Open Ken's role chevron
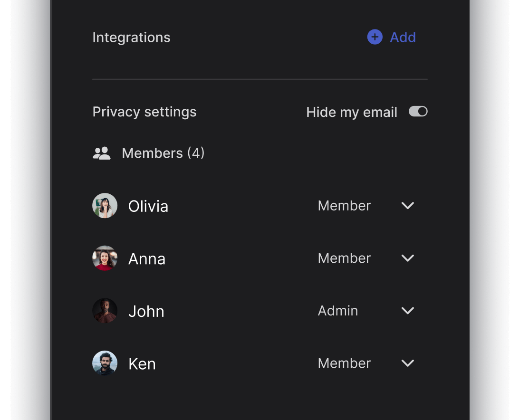 click(x=407, y=363)
